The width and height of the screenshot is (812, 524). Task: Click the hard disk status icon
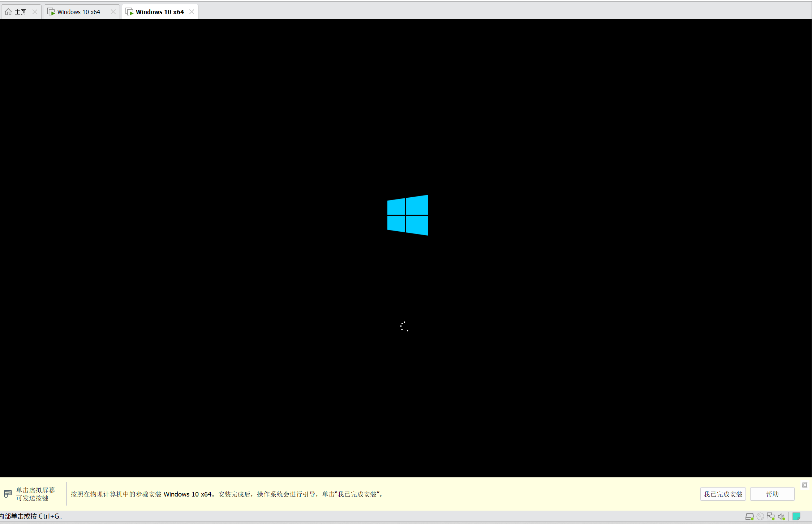coord(749,517)
